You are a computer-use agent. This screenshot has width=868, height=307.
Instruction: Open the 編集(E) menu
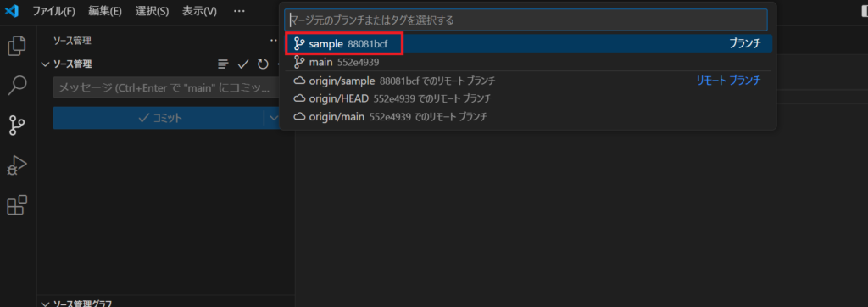tap(105, 11)
